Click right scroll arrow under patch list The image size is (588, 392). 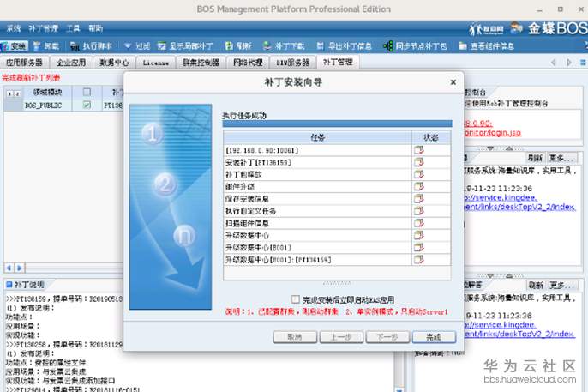pos(20,268)
